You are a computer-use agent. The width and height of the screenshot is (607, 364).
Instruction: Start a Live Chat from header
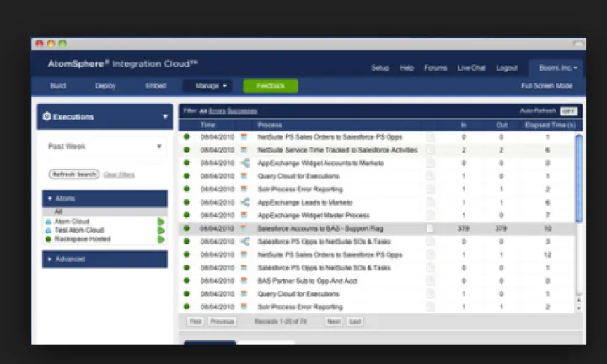point(471,67)
